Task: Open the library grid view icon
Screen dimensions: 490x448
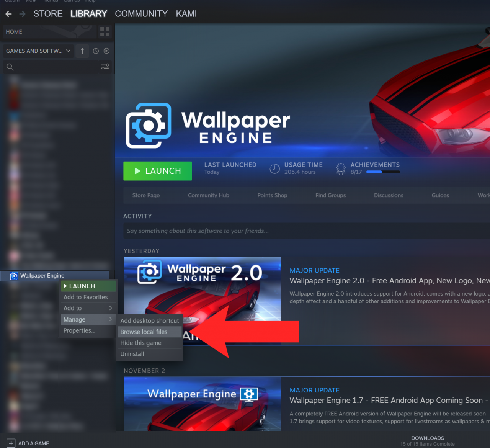Action: click(x=105, y=32)
